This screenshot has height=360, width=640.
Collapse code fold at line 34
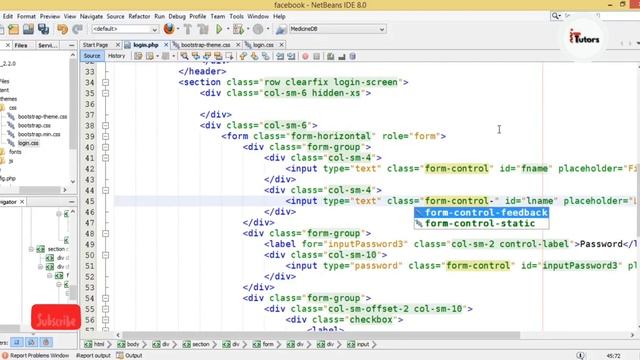(105, 82)
